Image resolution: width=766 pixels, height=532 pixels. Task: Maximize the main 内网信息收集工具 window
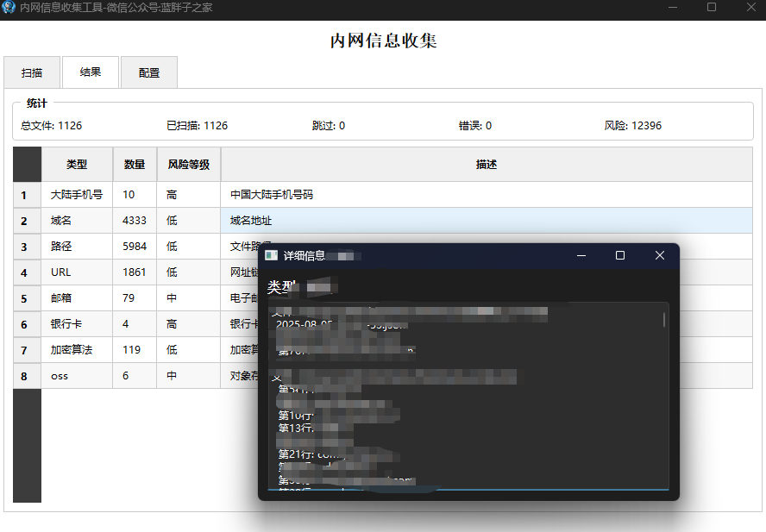(712, 7)
